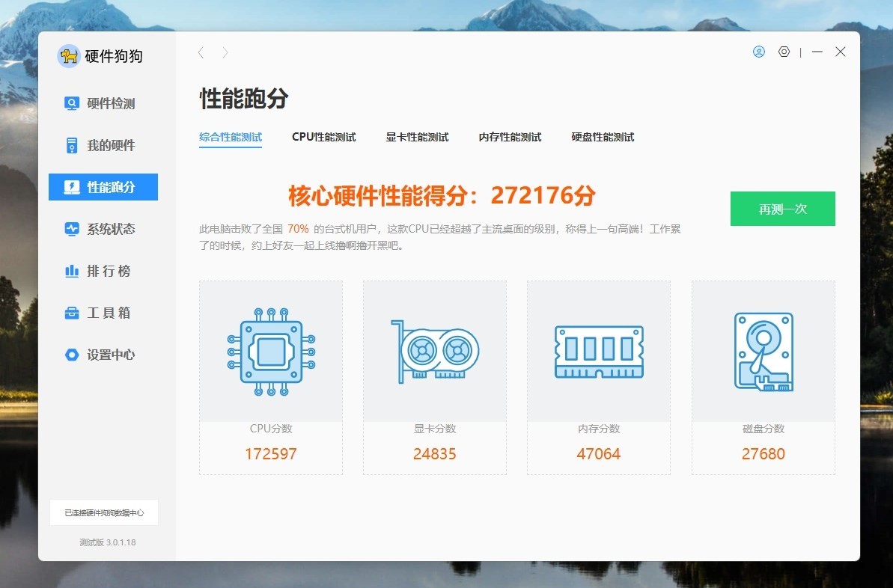This screenshot has width=893, height=588.
Task: Click the 已连接硬件狗狗数据中心 status bar
Action: click(x=104, y=512)
